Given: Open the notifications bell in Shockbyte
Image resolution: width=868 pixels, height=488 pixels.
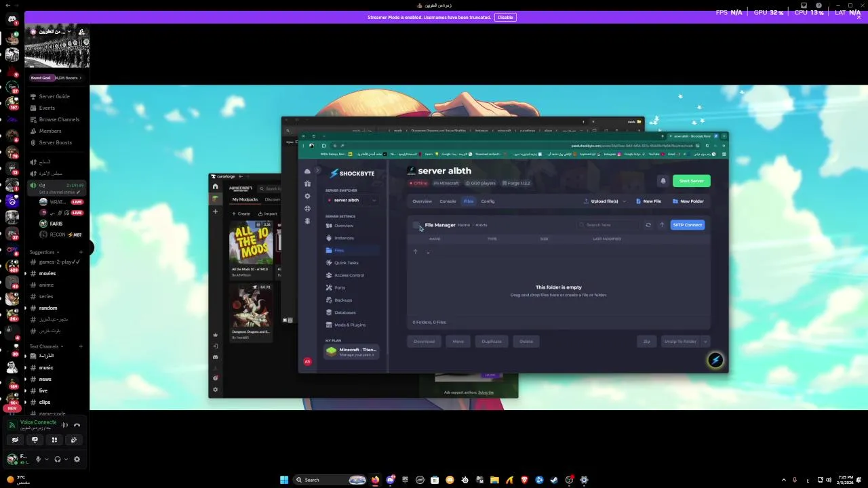Looking at the screenshot, I should tap(663, 181).
